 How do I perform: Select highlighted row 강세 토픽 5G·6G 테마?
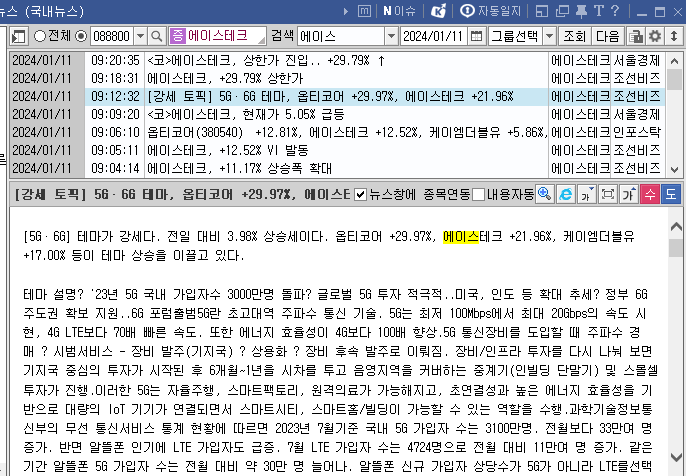pos(337,96)
